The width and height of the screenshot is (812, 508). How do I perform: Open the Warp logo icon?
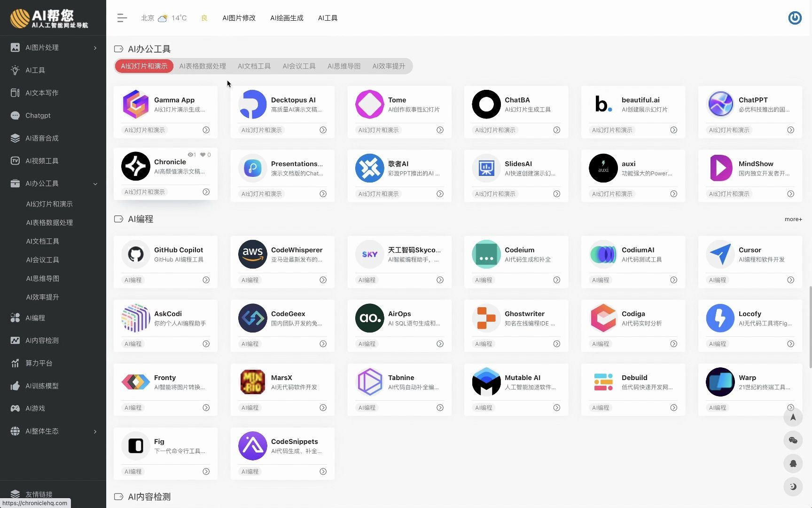720,382
